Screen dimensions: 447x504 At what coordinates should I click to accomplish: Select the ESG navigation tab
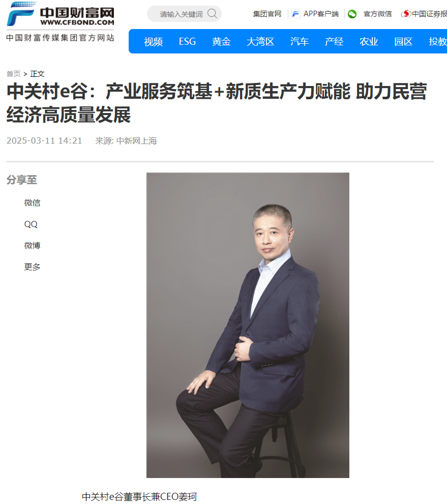click(187, 41)
